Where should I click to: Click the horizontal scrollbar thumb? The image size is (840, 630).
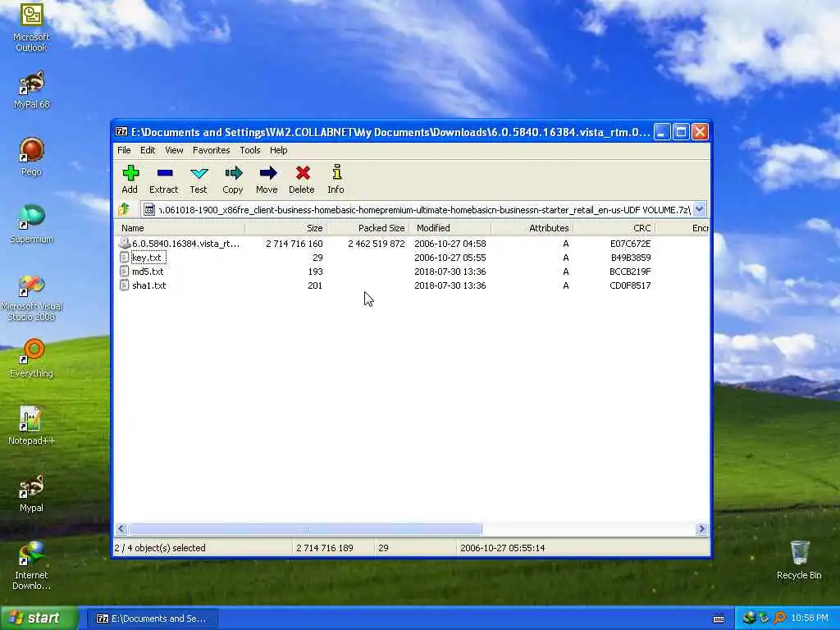[x=305, y=529]
